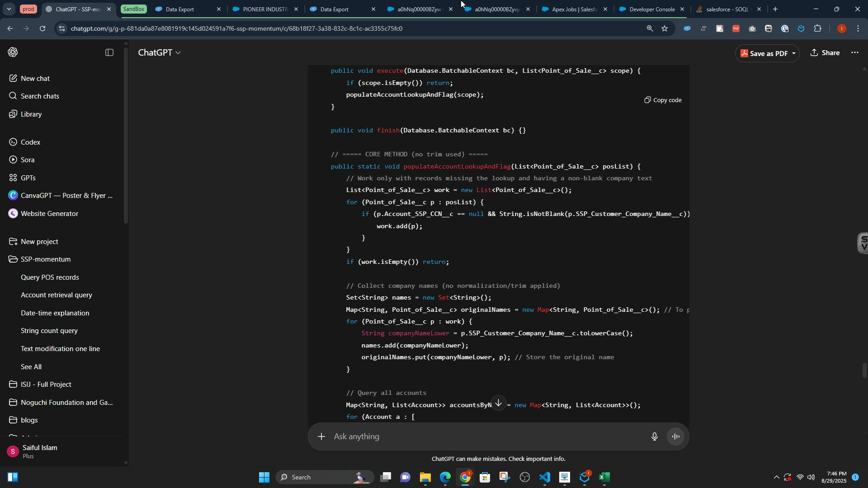Viewport: 868px width, 488px height.
Task: Expand the Save as PDF dropdown arrow
Action: (794, 54)
